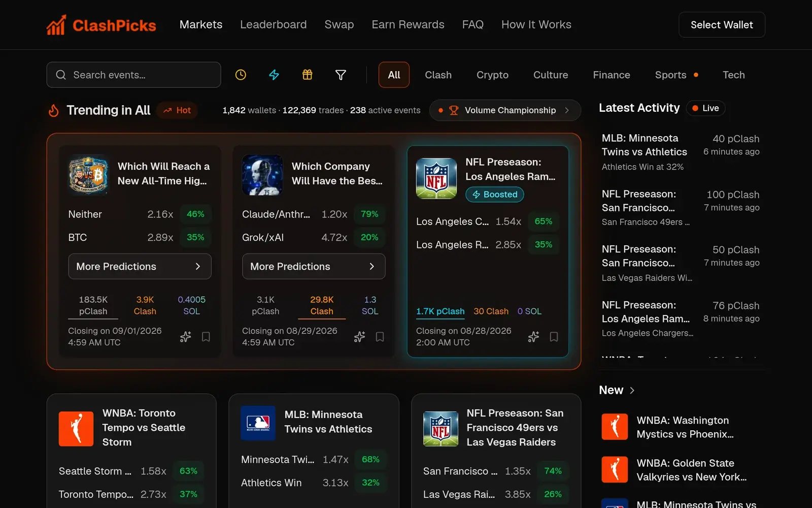This screenshot has height=508, width=812.
Task: Pick Claude/Anthropic at 1.20x
Action: (314, 214)
